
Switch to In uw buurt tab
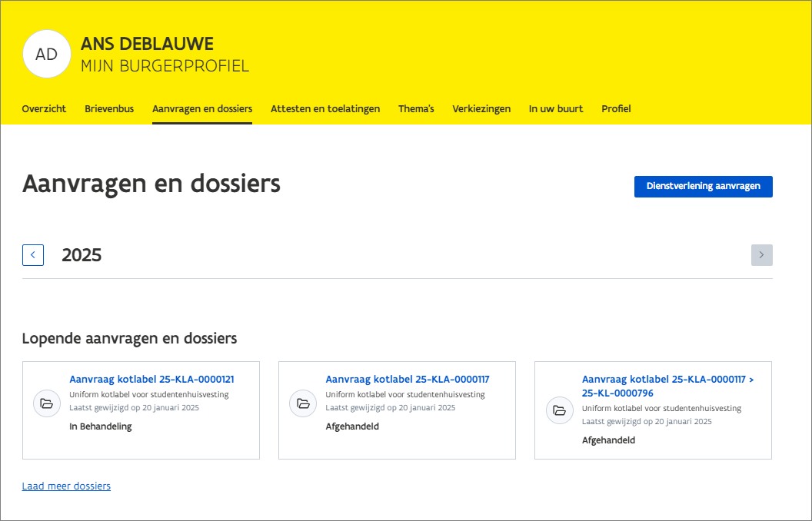pyautogui.click(x=556, y=109)
